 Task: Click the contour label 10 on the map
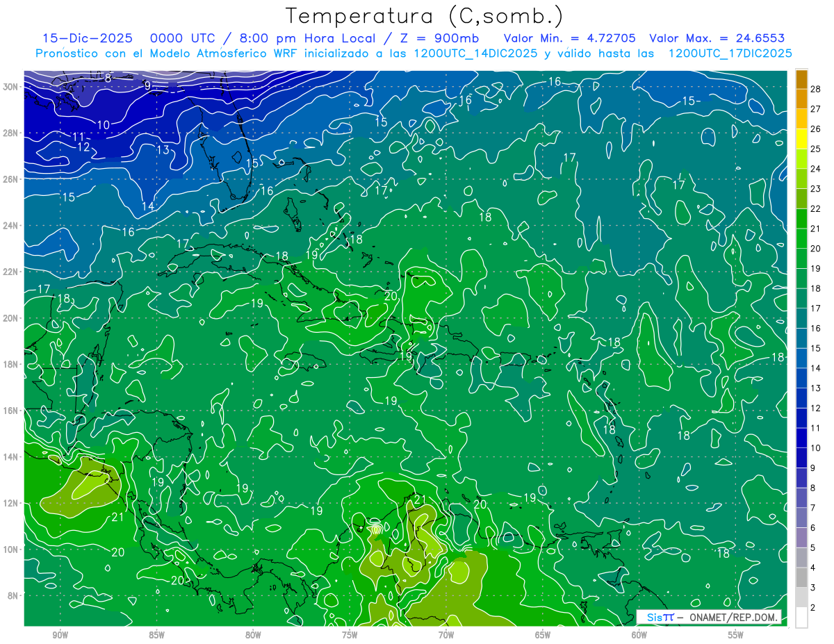pos(104,125)
